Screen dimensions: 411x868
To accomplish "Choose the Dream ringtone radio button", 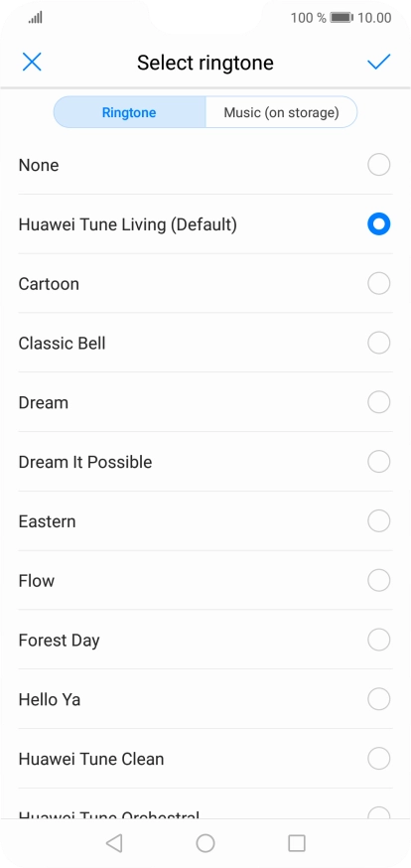I will tap(379, 402).
